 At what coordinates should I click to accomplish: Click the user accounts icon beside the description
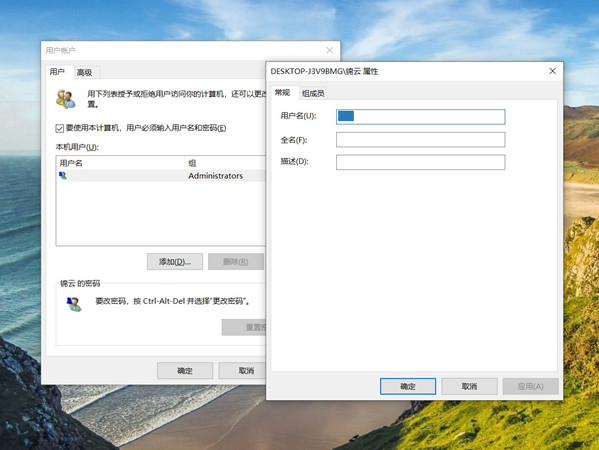tap(66, 99)
